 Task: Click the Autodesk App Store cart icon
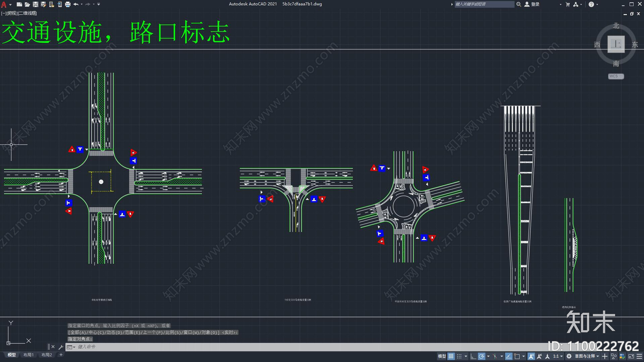568,4
